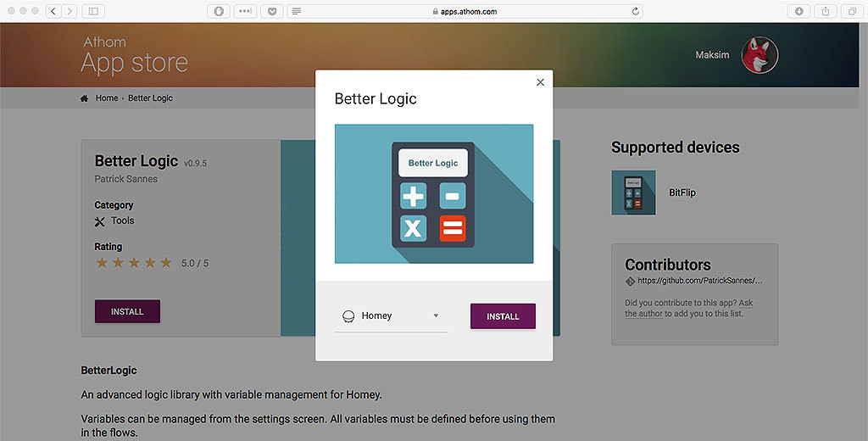868x441 pixels.
Task: Click the v0.9.5 version label
Action: click(x=196, y=164)
